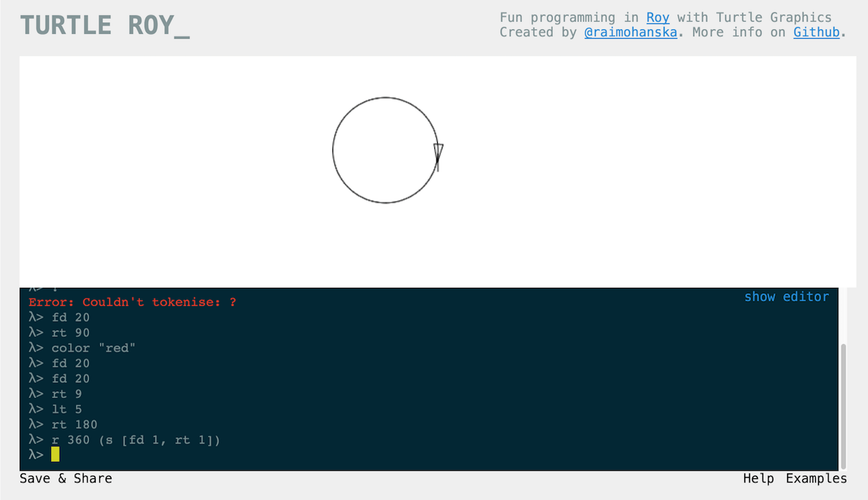Open the Roy language link
The width and height of the screenshot is (868, 500).
point(657,18)
